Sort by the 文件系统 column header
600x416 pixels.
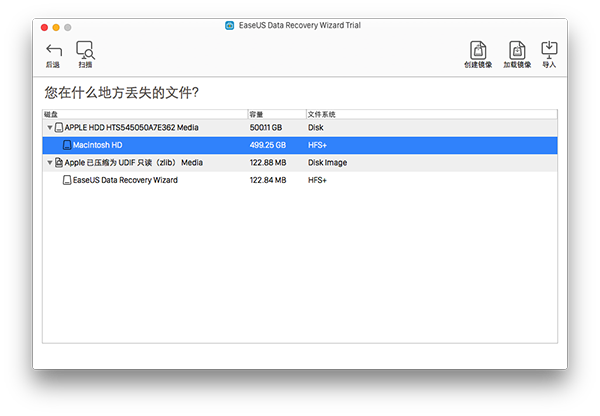click(x=432, y=114)
